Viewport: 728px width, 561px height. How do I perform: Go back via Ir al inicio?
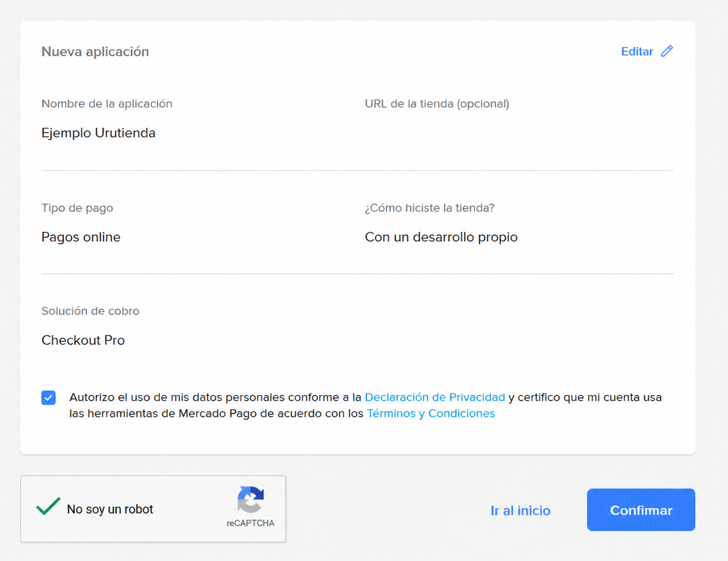(521, 511)
